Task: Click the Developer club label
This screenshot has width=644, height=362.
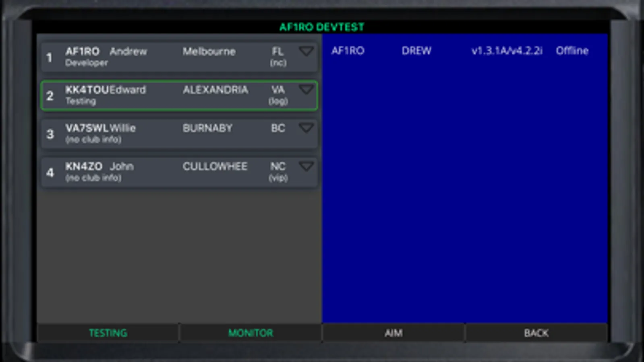Action: (87, 63)
